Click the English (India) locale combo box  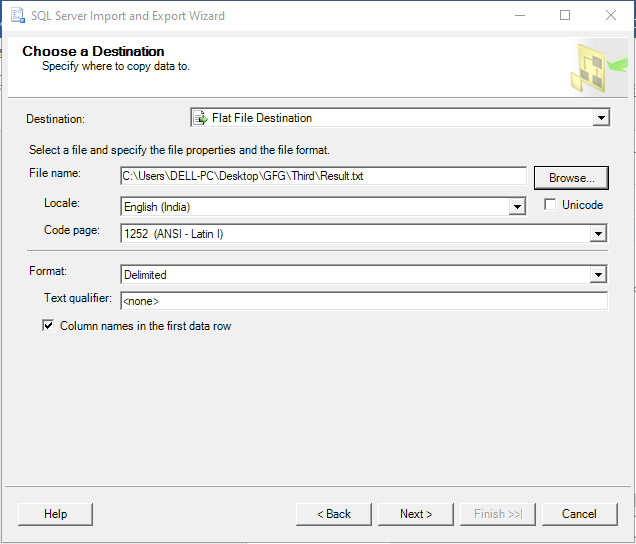(x=323, y=207)
